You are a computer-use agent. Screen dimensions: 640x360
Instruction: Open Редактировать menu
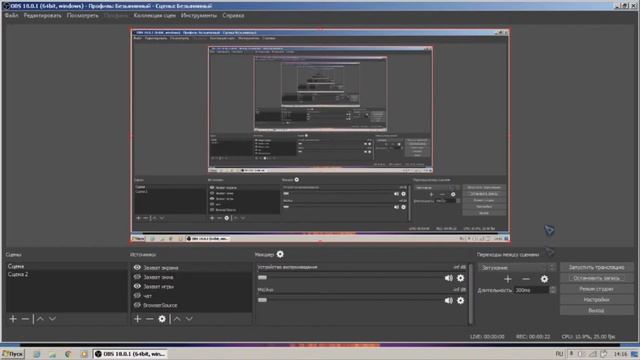pyautogui.click(x=42, y=16)
